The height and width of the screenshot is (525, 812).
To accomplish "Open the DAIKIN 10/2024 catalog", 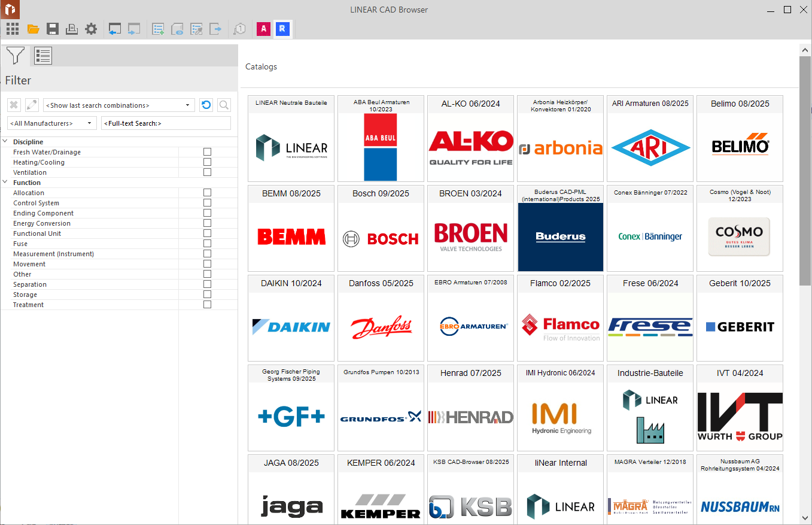I will click(x=291, y=318).
